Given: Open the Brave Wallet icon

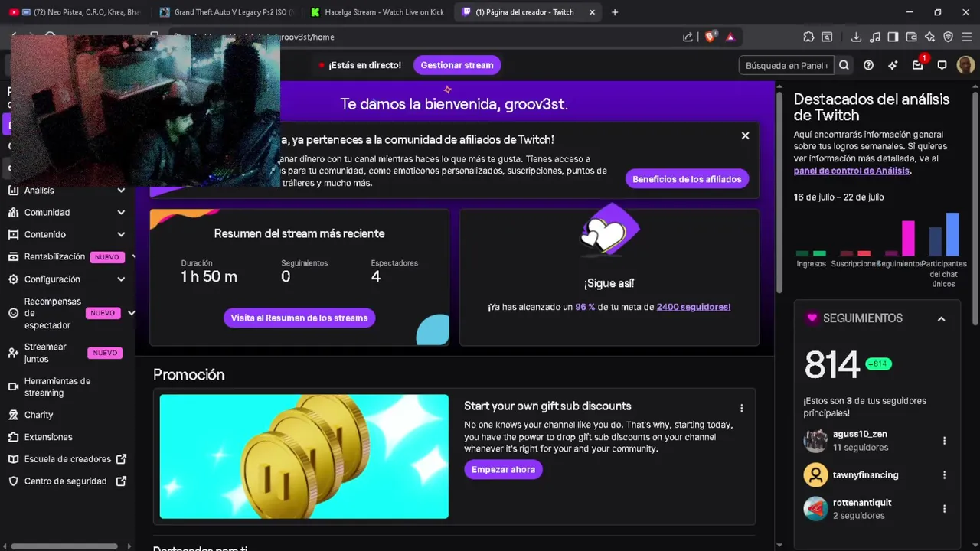Looking at the screenshot, I should (x=911, y=37).
